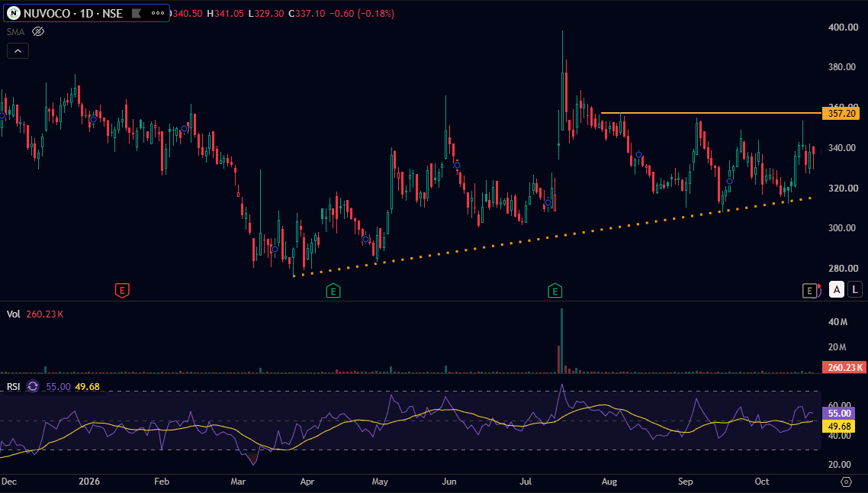This screenshot has width=868, height=493.
Task: Click the 40M volume axis label
Action: 837,322
